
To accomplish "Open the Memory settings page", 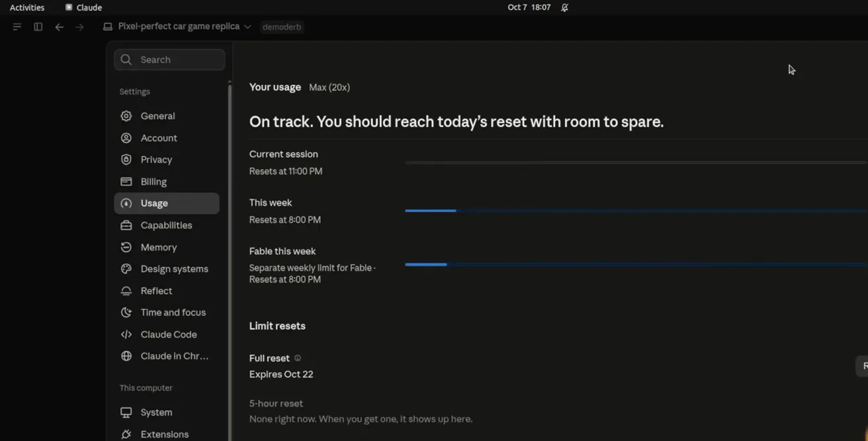I will 167,247.
